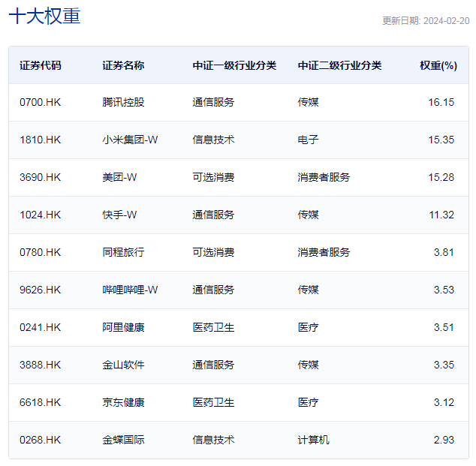Click stock code 1024.HK

40,215
